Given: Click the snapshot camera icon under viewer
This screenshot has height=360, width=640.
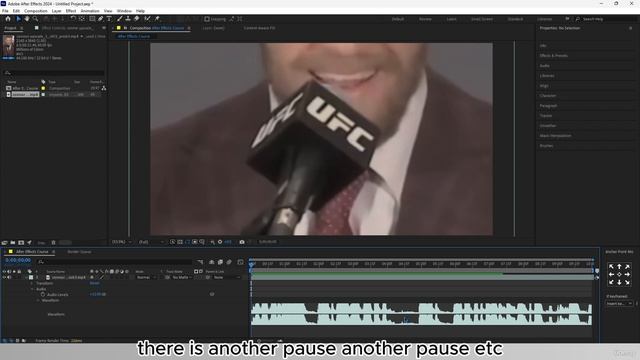Looking at the screenshot, I should [x=242, y=242].
